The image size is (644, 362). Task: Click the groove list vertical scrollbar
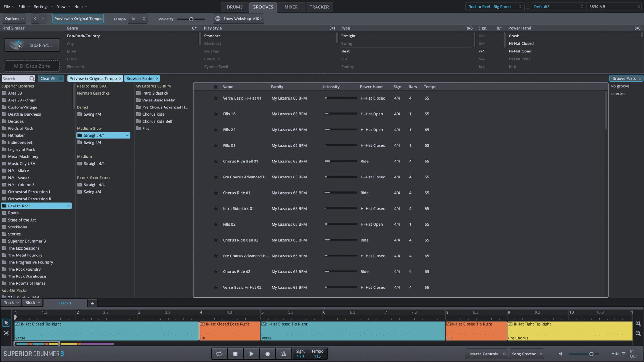[606, 111]
